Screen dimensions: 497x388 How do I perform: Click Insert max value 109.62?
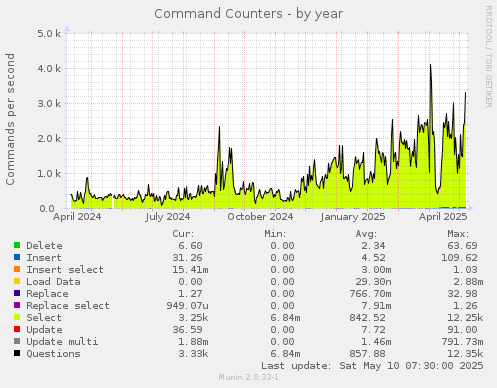point(459,258)
